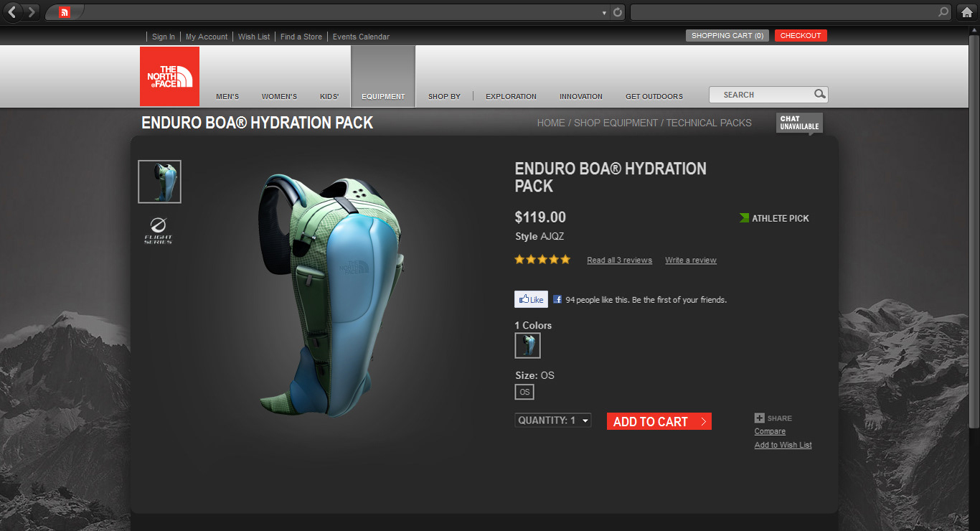
Task: Click the Share plus icon
Action: coord(759,418)
